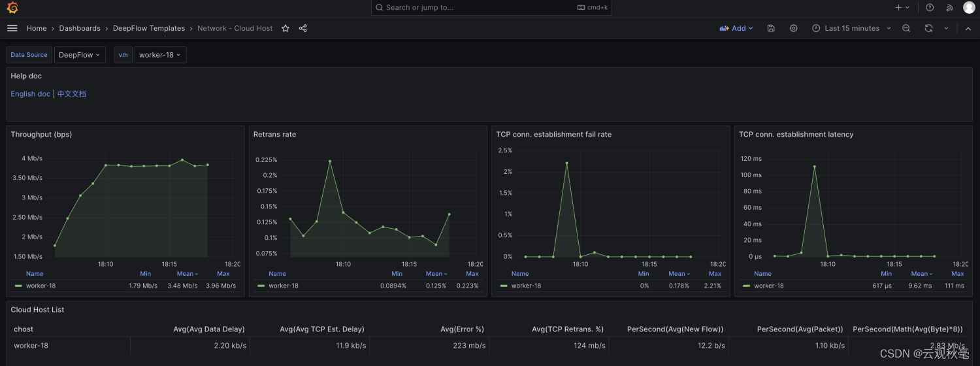980x366 pixels.
Task: Click the Cloud Host List panel title
Action: 37,310
